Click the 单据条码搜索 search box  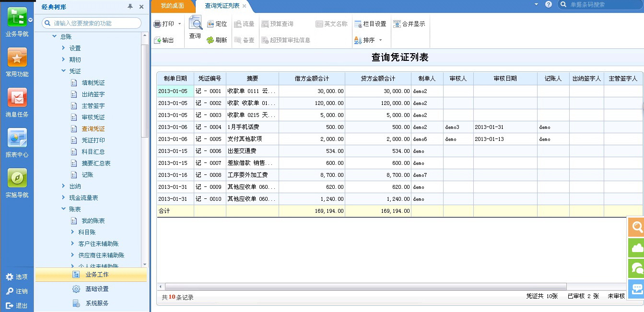pyautogui.click(x=599, y=4)
